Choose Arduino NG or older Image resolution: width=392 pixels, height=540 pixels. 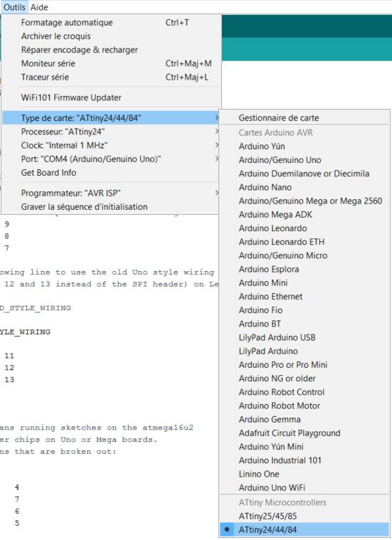304,378
